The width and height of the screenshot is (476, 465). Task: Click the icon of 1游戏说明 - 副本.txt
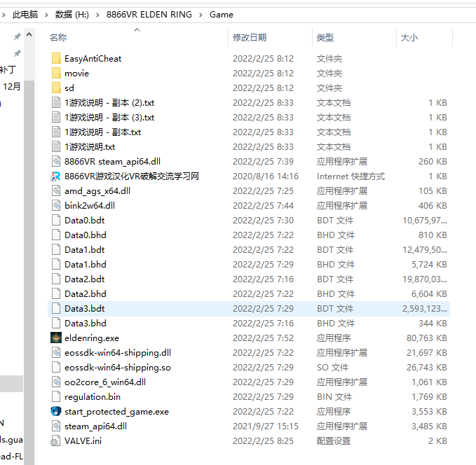[x=56, y=132]
